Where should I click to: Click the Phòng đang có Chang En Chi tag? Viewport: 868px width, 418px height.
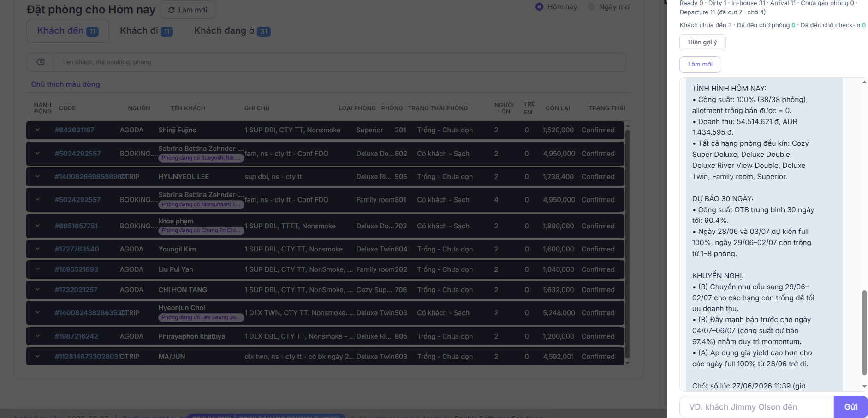(x=201, y=231)
